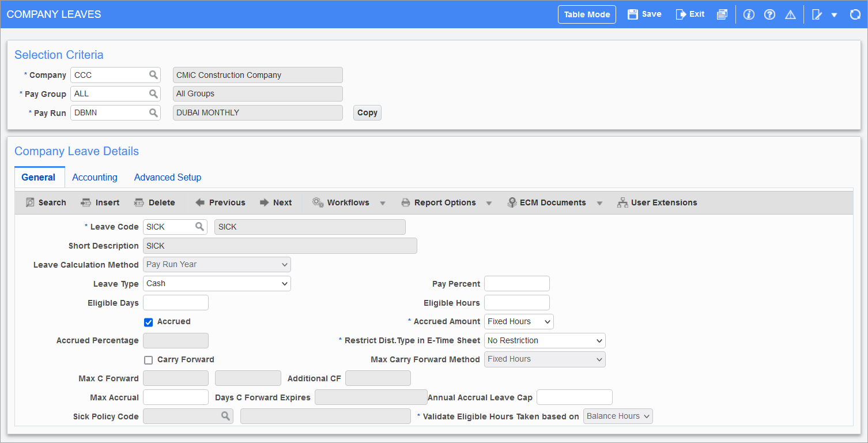The width and height of the screenshot is (868, 443).
Task: Open the Pay Run lookup search icon
Action: (153, 113)
